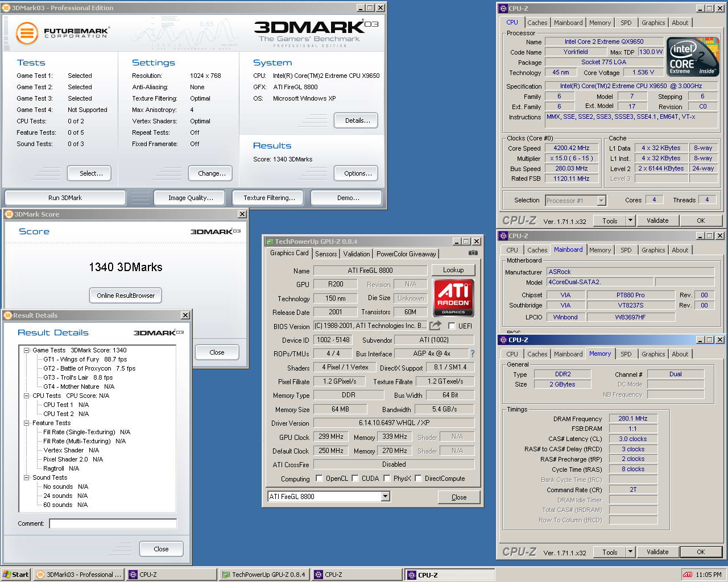Toggle the CUDA checkbox
The height and width of the screenshot is (582, 728).
pyautogui.click(x=355, y=478)
